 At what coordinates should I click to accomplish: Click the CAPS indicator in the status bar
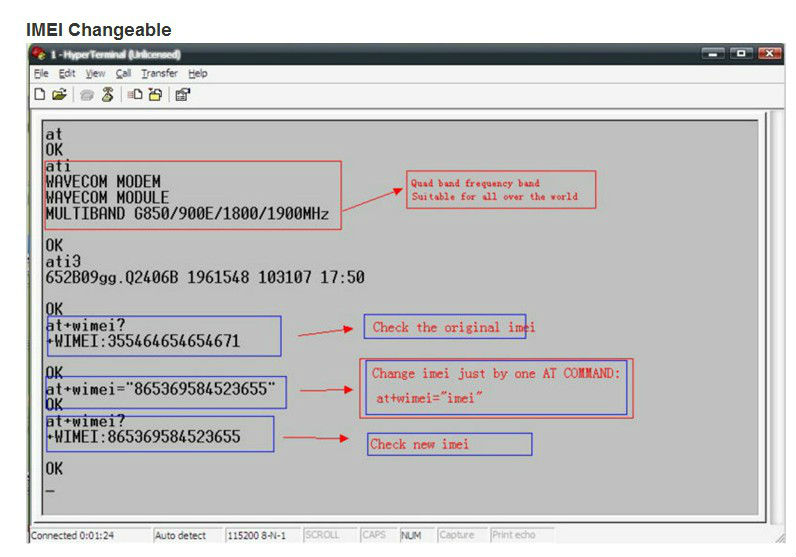pyautogui.click(x=374, y=535)
